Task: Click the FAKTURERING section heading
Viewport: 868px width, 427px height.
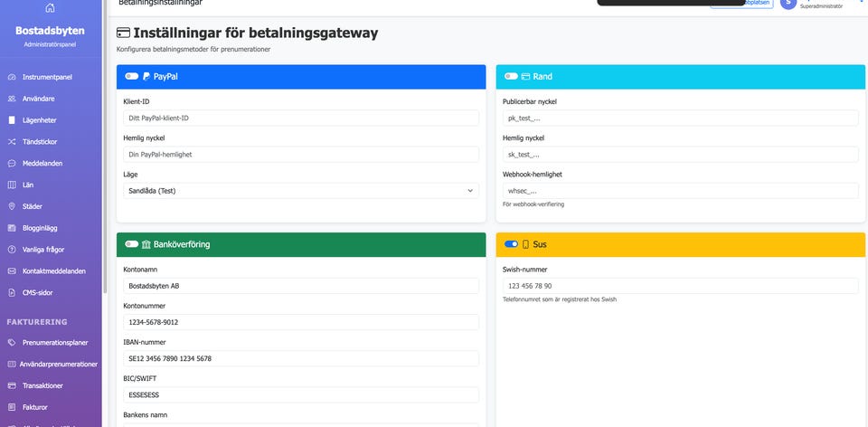Action: click(37, 322)
